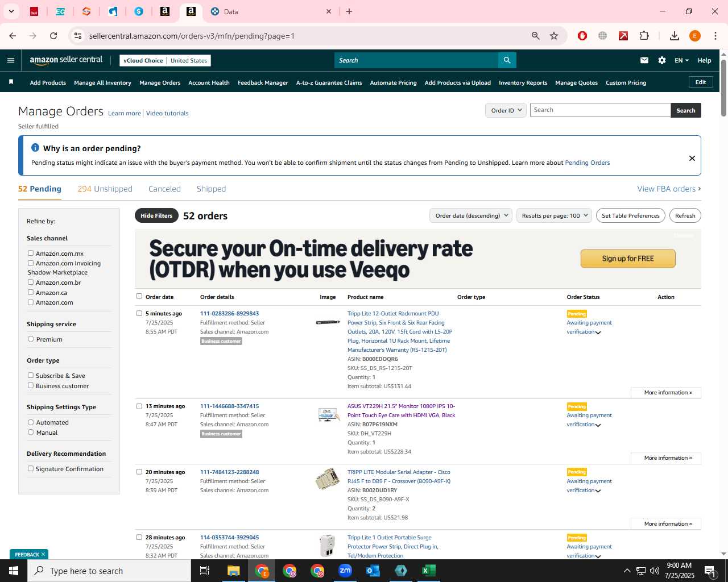
Task: Expand More information for order 111-0283286-8929843
Action: [x=666, y=393]
